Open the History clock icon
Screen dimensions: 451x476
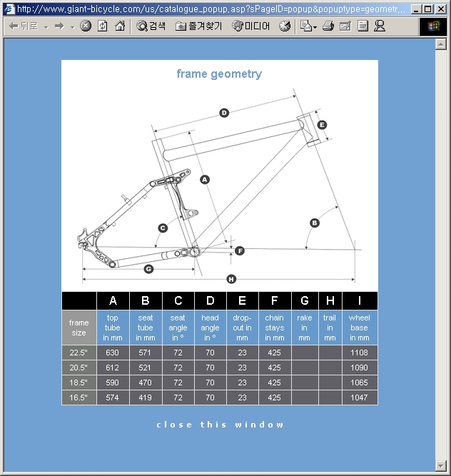(x=285, y=26)
